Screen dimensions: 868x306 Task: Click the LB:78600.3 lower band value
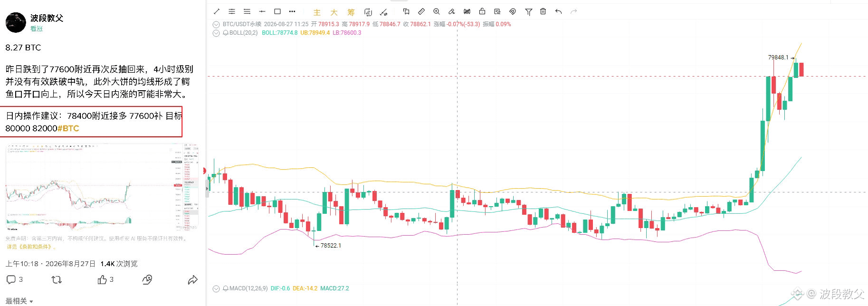pos(347,33)
